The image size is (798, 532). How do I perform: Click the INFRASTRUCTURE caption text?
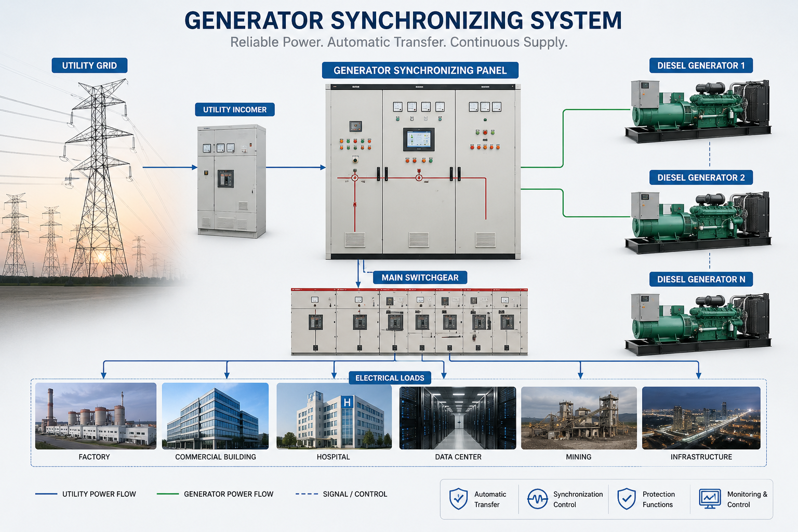tap(701, 457)
